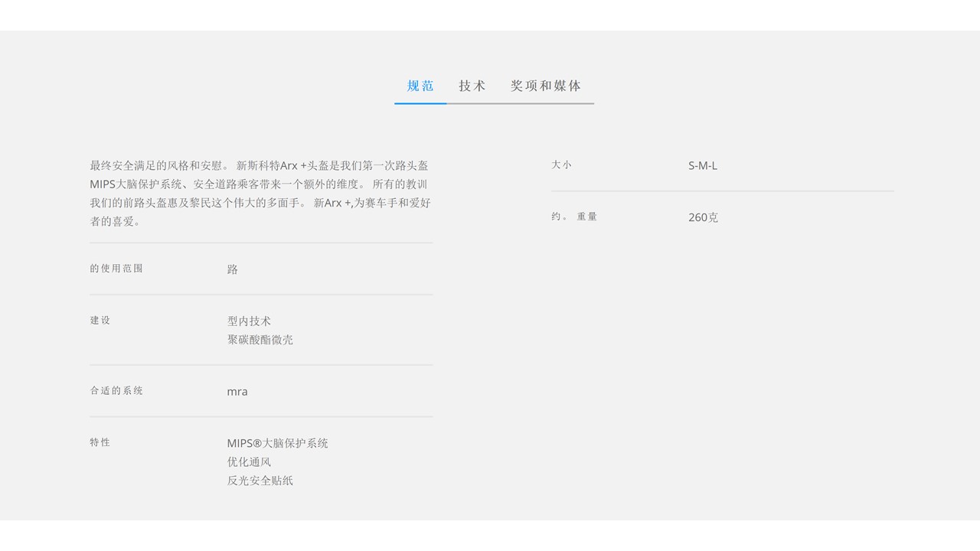
Task: Select the 特性 label
Action: 100,443
